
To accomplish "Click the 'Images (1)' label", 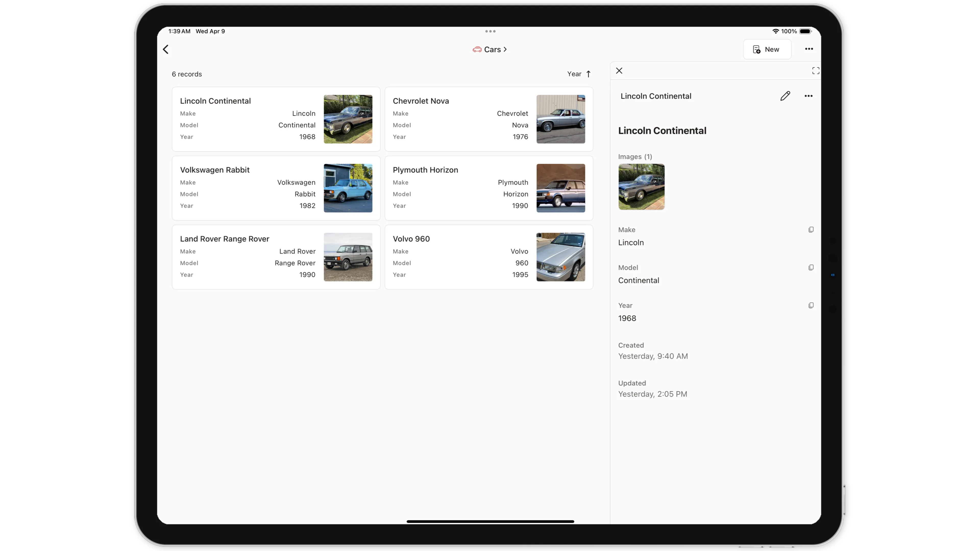I will [x=634, y=157].
